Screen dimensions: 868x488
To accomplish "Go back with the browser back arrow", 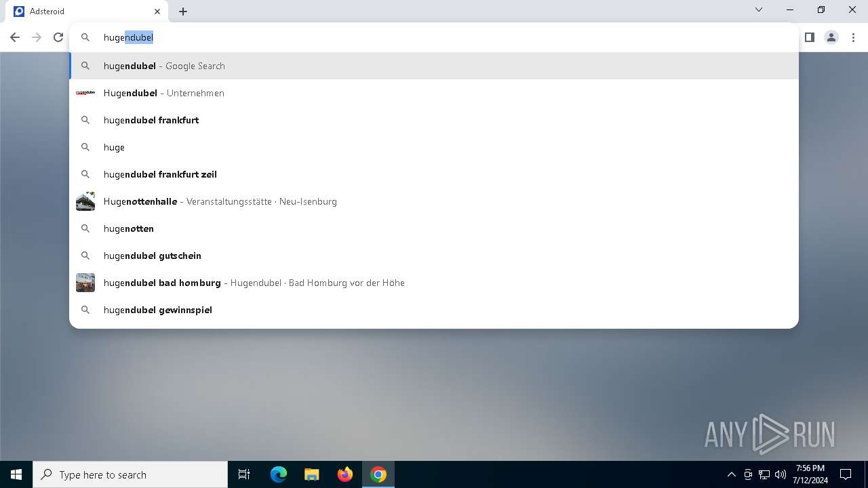I will click(15, 37).
